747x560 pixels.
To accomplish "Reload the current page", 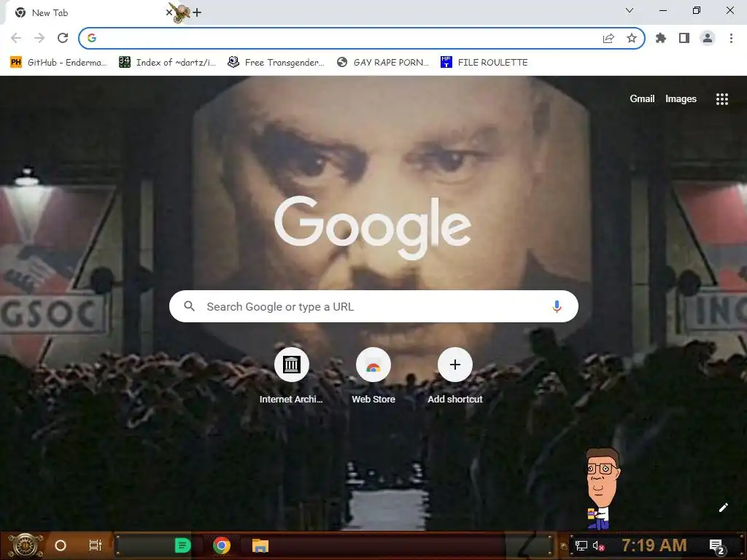I will click(x=63, y=38).
